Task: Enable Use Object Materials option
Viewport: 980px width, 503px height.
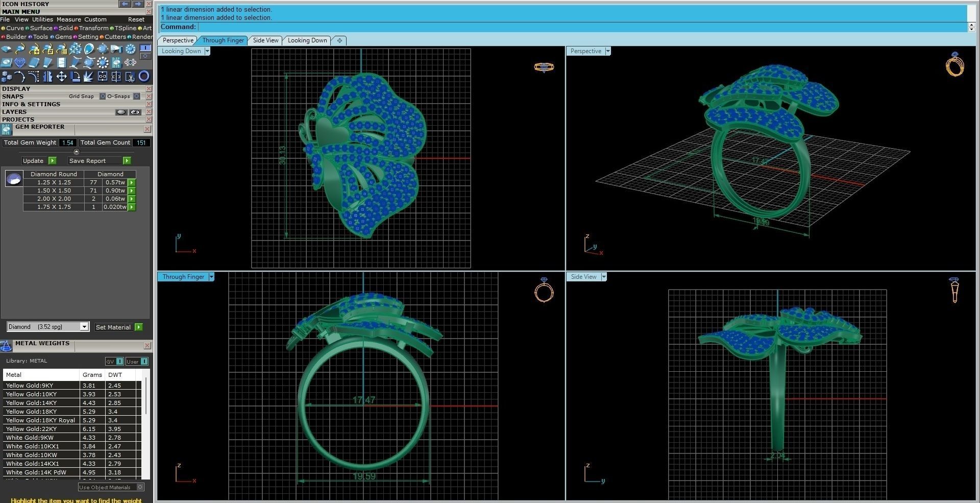Action: [140, 487]
